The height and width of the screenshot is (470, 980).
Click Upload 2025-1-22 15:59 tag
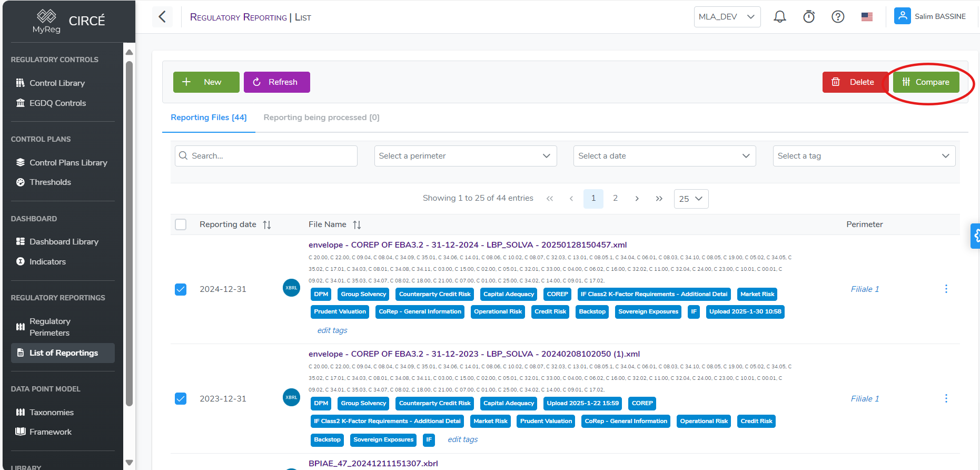pyautogui.click(x=582, y=404)
